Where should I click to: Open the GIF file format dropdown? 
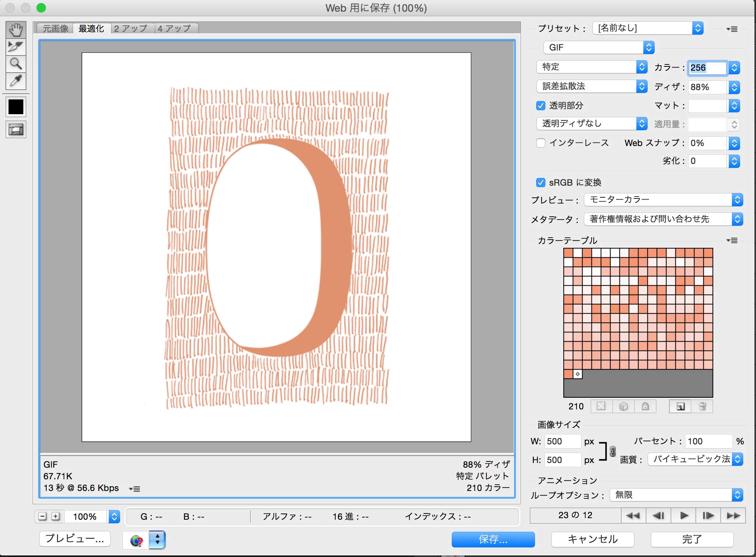(x=599, y=47)
